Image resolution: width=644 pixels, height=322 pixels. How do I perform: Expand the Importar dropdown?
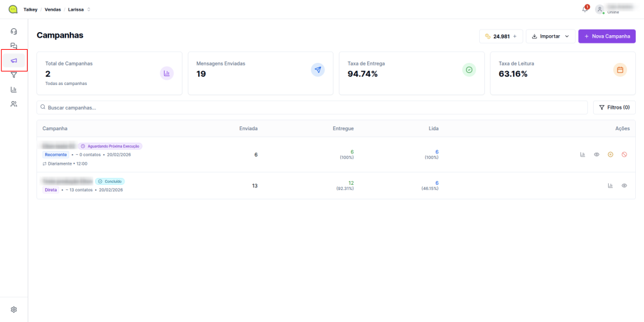(550, 36)
